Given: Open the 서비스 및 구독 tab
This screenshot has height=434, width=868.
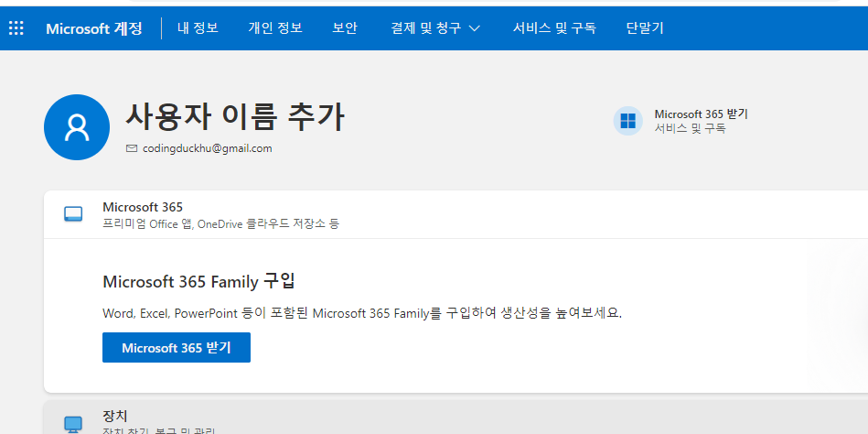Looking at the screenshot, I should coord(554,27).
